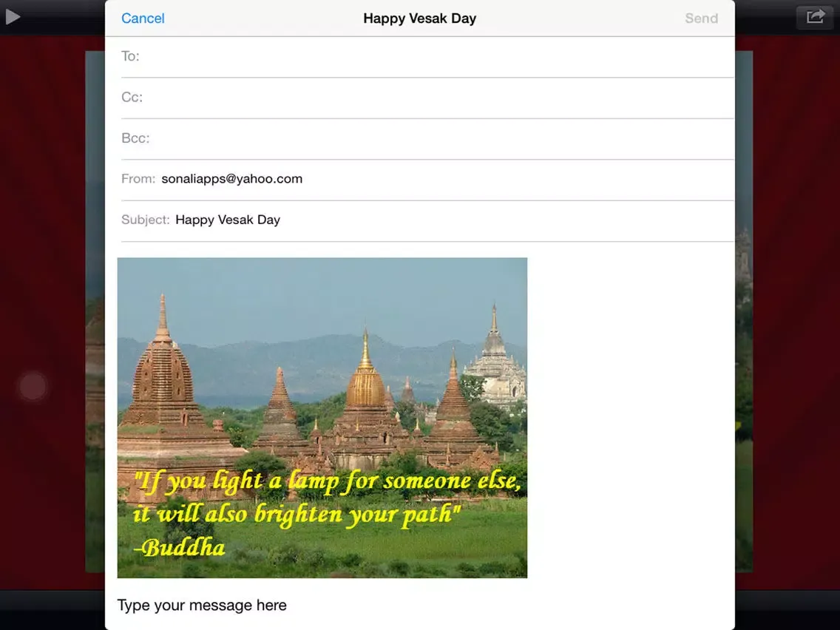Click the Cc recipient field
Image resolution: width=840 pixels, height=630 pixels.
[427, 98]
